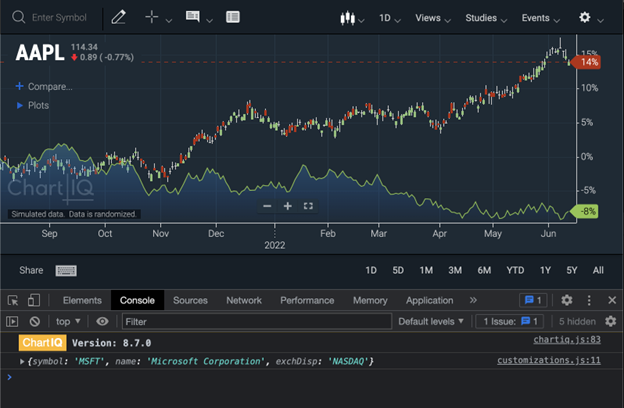Open the Studies menu
Screen dimensions: 624x408
click(486, 18)
